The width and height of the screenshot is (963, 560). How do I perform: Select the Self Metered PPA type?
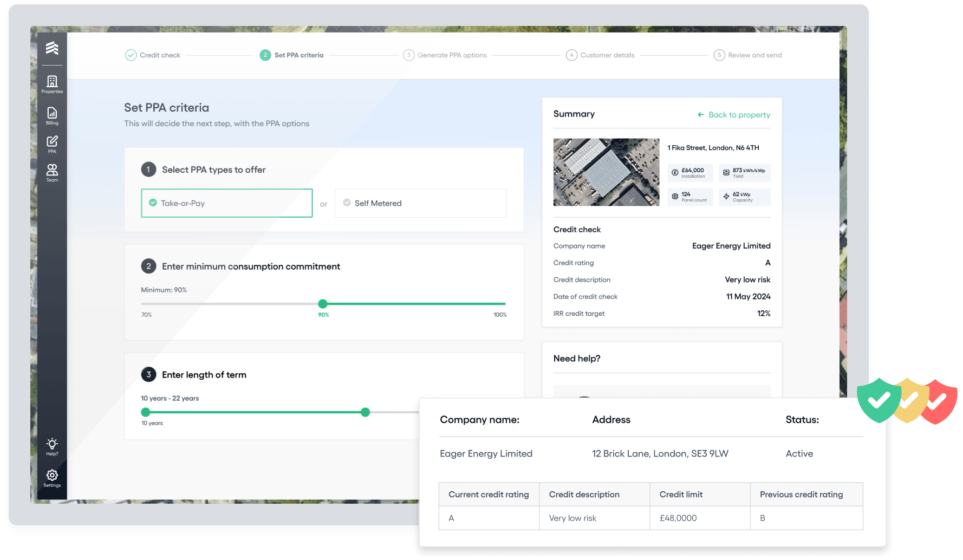pyautogui.click(x=420, y=203)
